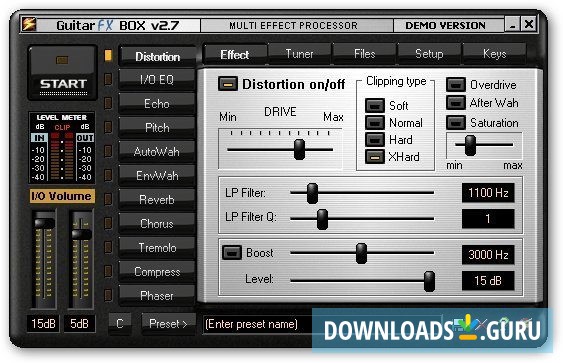563x363 pixels.
Task: Select the EnvWah effect button
Action: [x=157, y=176]
